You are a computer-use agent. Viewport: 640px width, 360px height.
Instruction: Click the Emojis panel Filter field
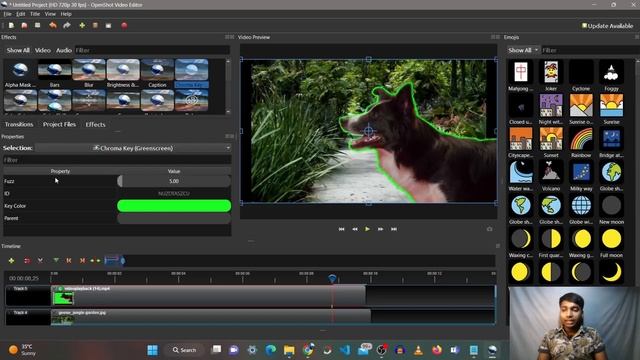coord(590,50)
